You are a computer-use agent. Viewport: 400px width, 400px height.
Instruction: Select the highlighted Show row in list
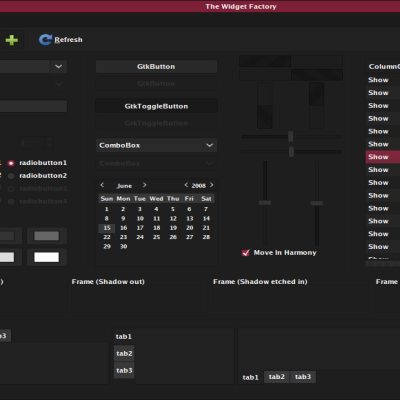point(383,157)
